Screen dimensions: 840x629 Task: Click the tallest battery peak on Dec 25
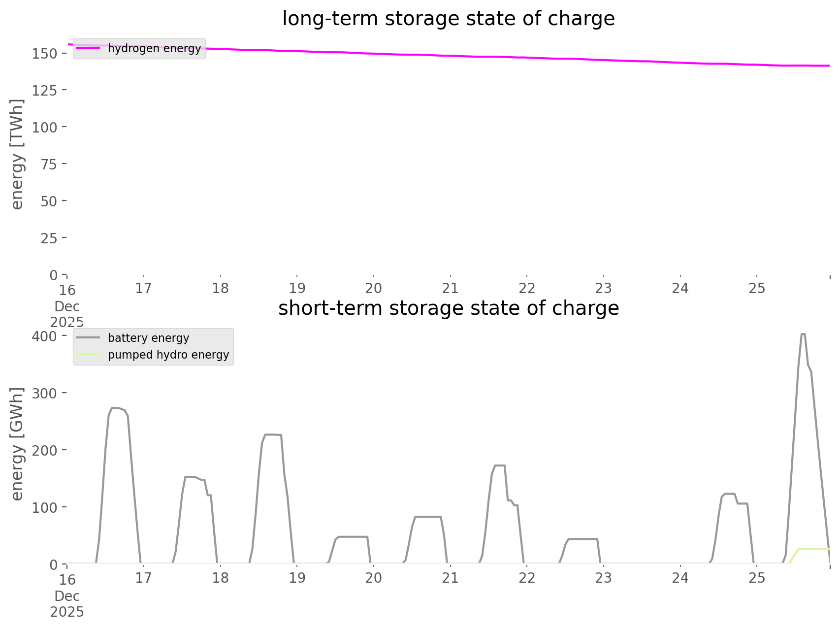803,334
